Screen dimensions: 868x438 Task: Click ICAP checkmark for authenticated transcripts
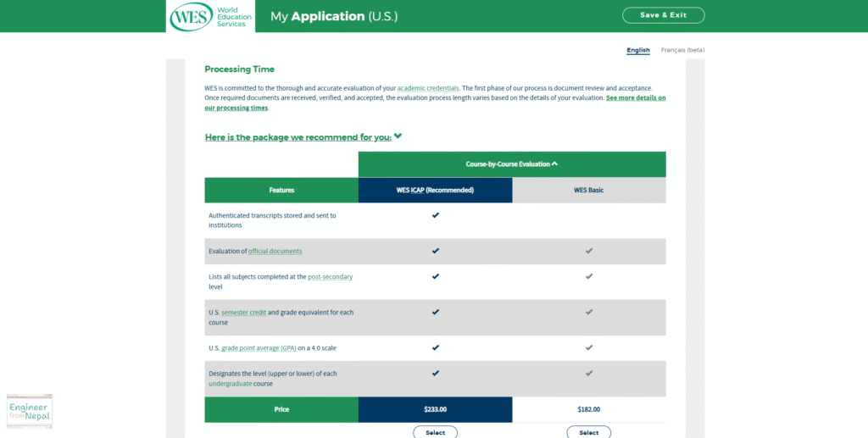[436, 215]
